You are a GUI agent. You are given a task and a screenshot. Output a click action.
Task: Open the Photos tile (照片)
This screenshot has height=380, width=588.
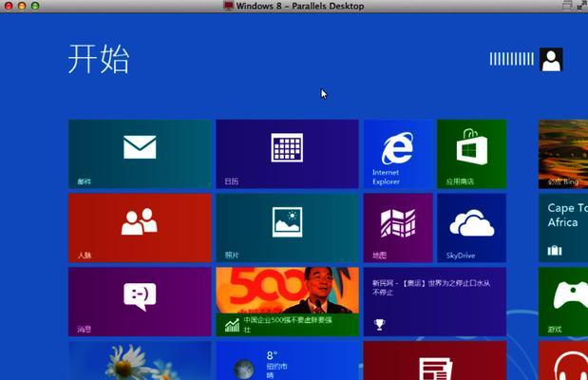coord(287,228)
